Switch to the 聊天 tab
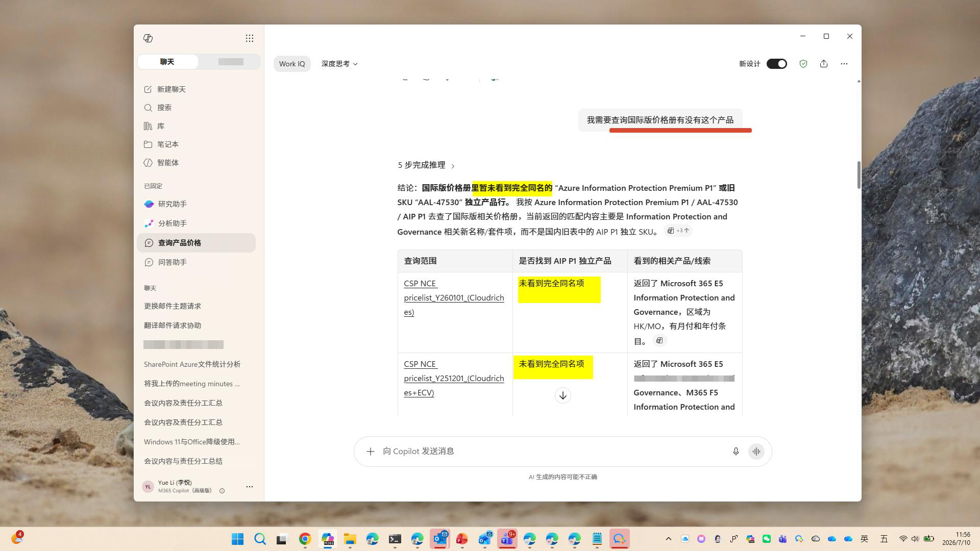980x551 pixels. (167, 62)
